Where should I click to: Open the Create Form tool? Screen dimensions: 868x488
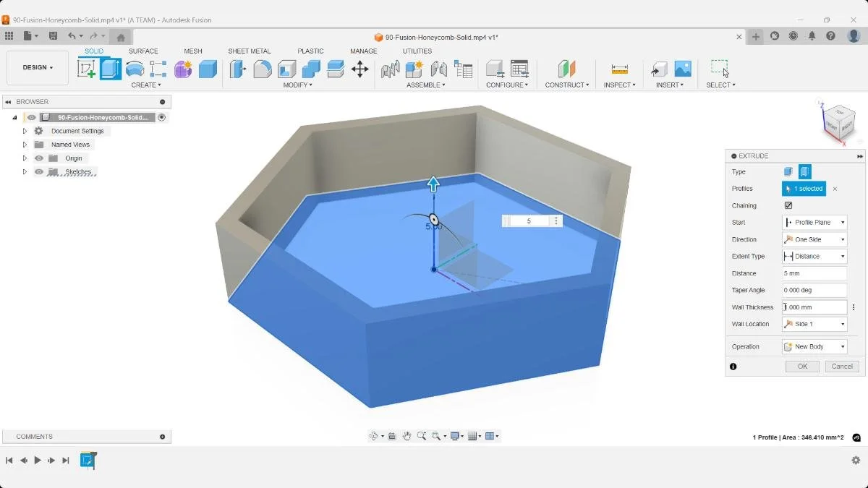tap(183, 69)
